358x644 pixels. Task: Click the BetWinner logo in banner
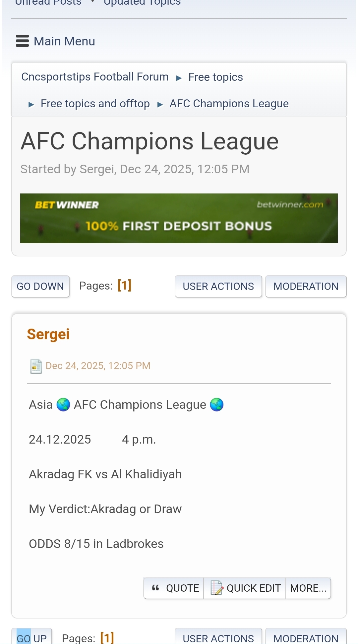(67, 205)
